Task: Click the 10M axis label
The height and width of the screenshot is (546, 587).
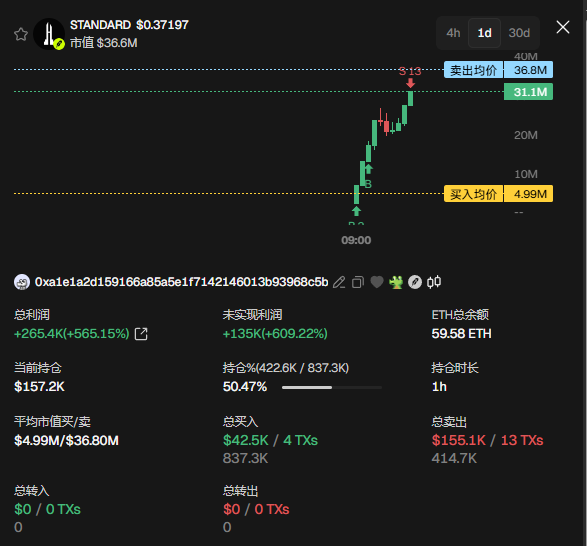Action: tap(526, 174)
